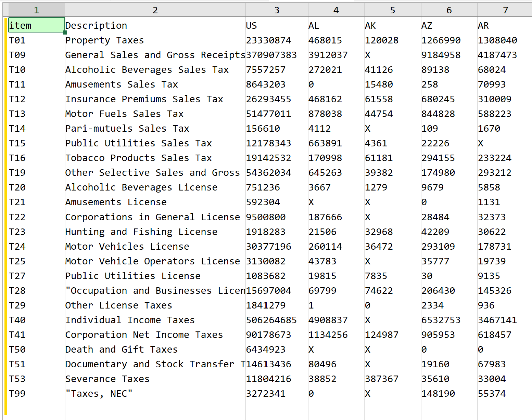This screenshot has height=420, width=532.
Task: Click 'Insurance Premiums Sales Tax' cell
Action: tap(155, 99)
